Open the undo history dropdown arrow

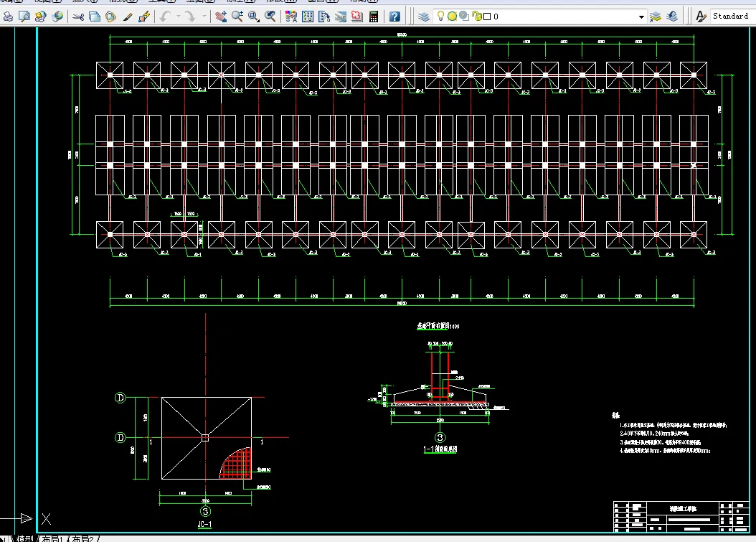point(177,17)
